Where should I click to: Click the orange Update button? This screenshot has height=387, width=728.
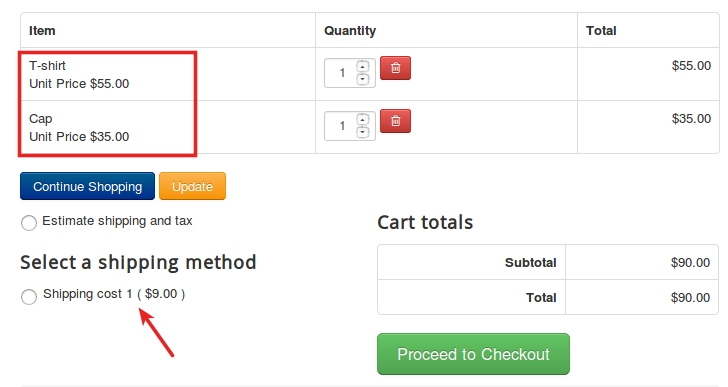(192, 186)
